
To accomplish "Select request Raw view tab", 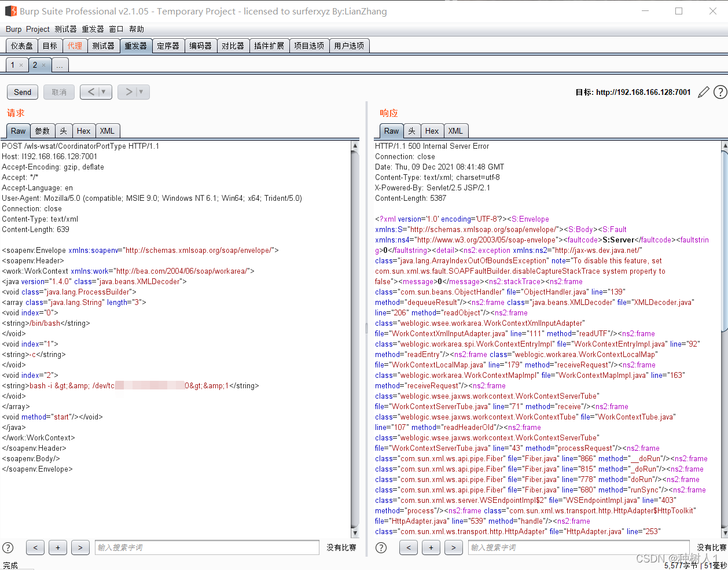I will 19,131.
